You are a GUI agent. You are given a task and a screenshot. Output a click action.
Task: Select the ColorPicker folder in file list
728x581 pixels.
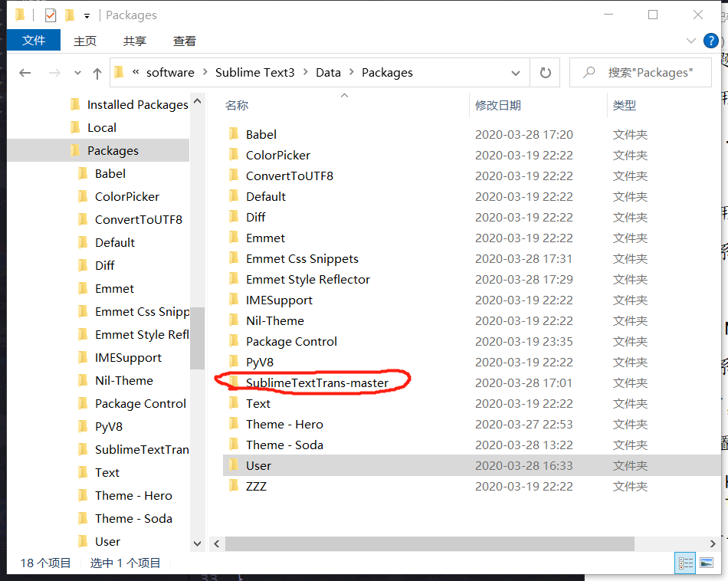(277, 155)
